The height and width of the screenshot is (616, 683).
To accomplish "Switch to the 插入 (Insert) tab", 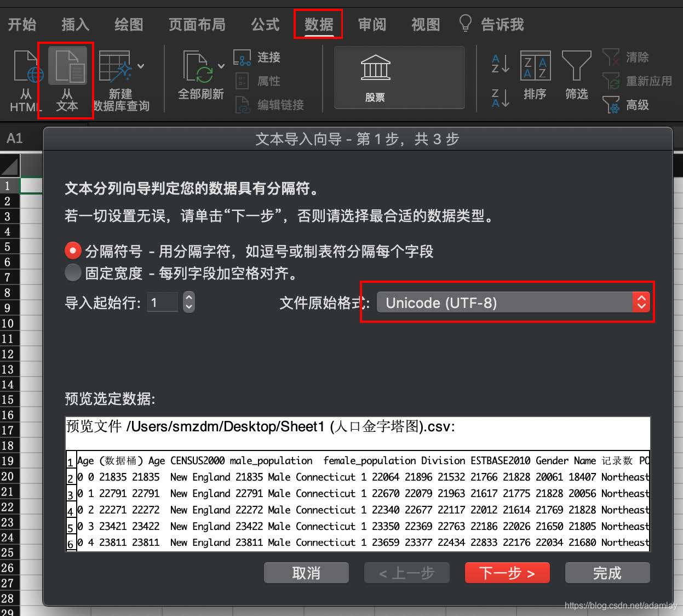I will [x=75, y=24].
